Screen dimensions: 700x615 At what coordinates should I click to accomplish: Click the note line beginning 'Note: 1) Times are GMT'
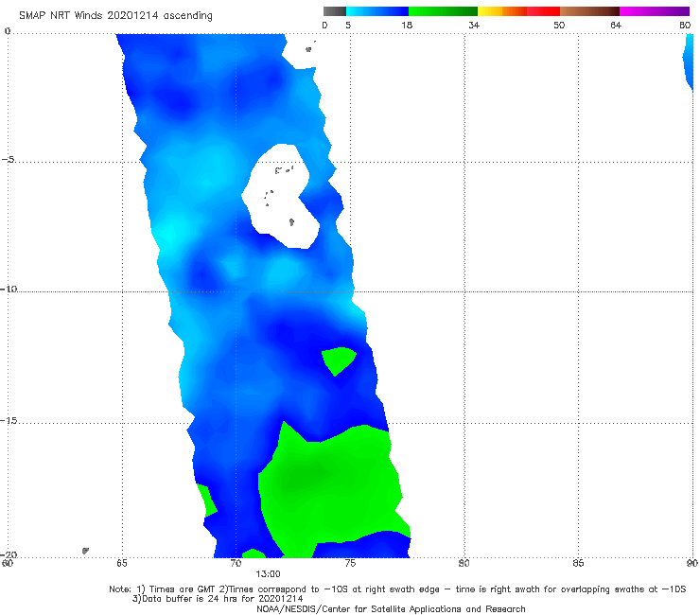tap(397, 589)
